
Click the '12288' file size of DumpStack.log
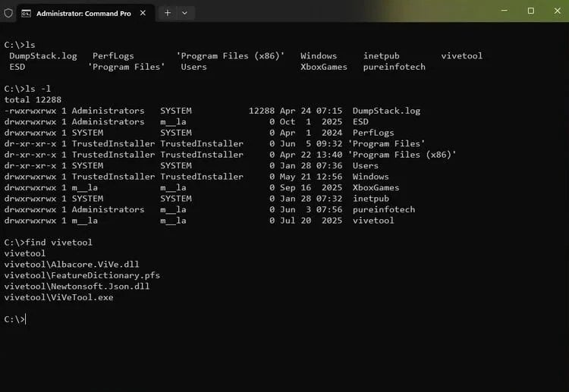[x=261, y=111]
